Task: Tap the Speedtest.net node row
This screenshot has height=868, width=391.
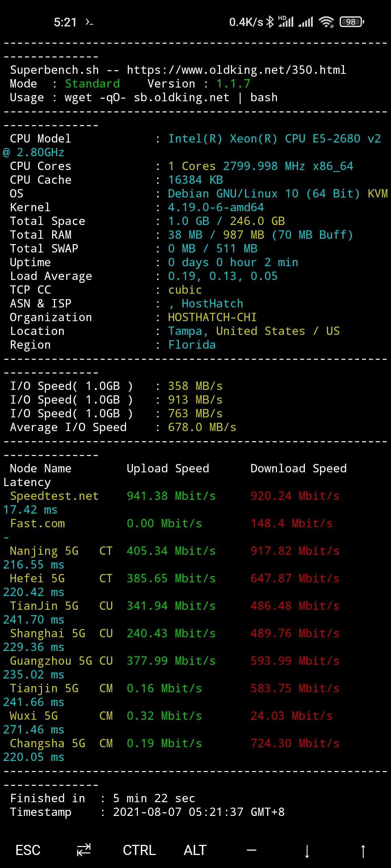Action: (x=54, y=496)
